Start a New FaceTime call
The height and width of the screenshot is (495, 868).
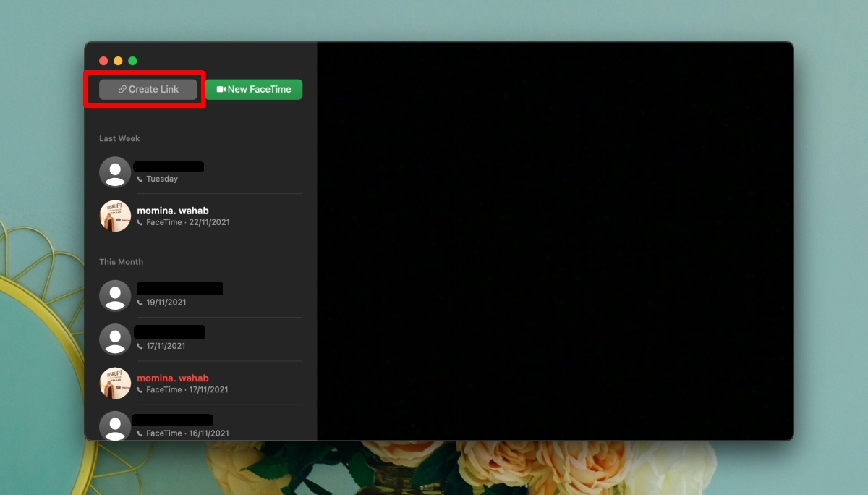point(254,89)
